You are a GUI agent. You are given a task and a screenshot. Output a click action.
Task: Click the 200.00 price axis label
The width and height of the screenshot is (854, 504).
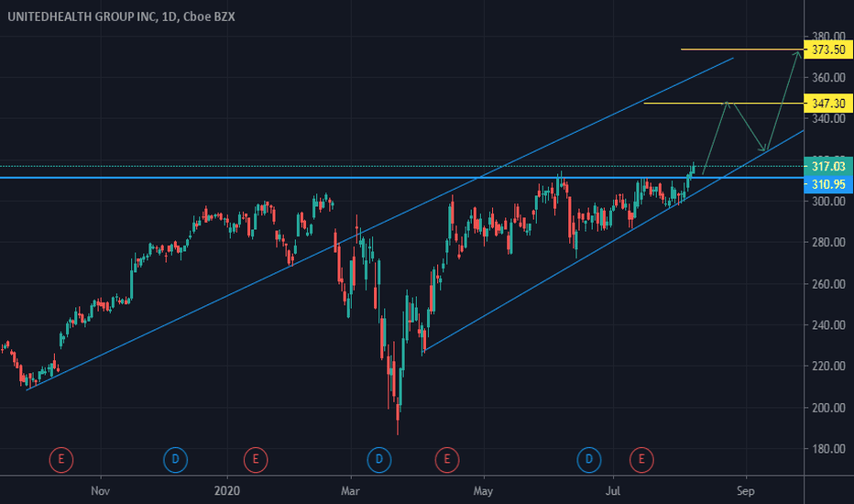[x=828, y=408]
